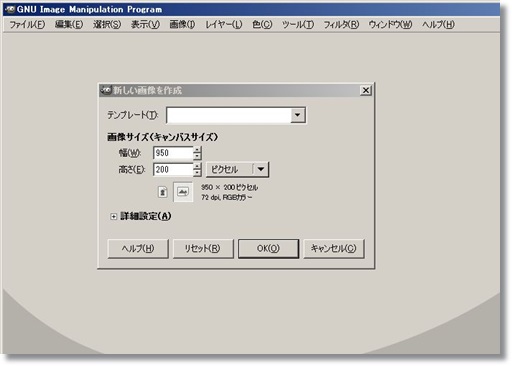This screenshot has height=366, width=512.
Task: Click the 高さ(E) height field showing 200
Action: coord(173,169)
